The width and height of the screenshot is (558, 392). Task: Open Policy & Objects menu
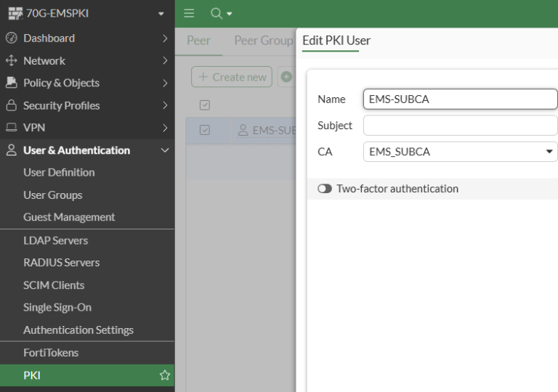(x=61, y=83)
